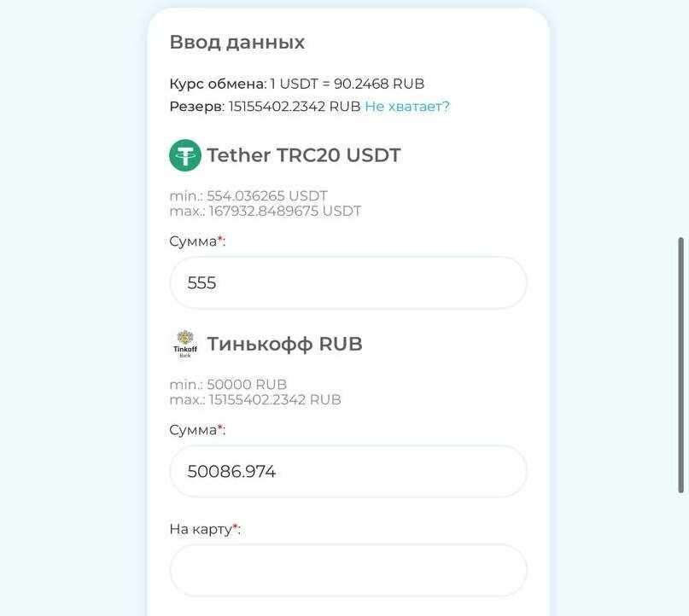Click the "Ввод данных" section title
This screenshot has width=689, height=616.
pos(236,42)
